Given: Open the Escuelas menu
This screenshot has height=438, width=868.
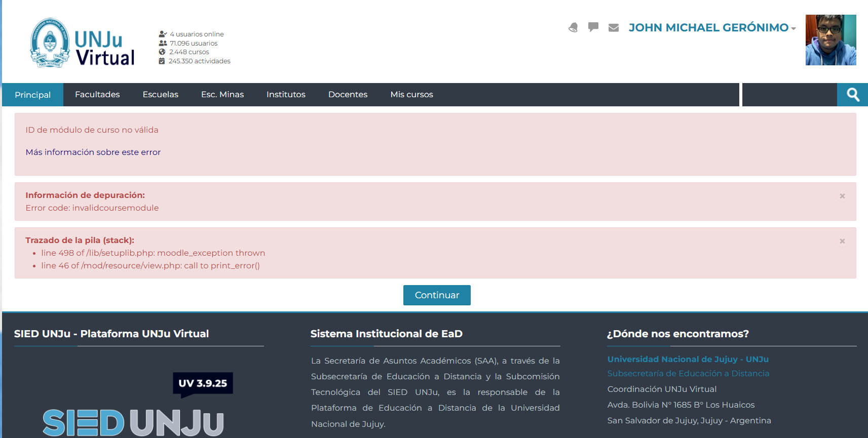Looking at the screenshot, I should (x=161, y=94).
